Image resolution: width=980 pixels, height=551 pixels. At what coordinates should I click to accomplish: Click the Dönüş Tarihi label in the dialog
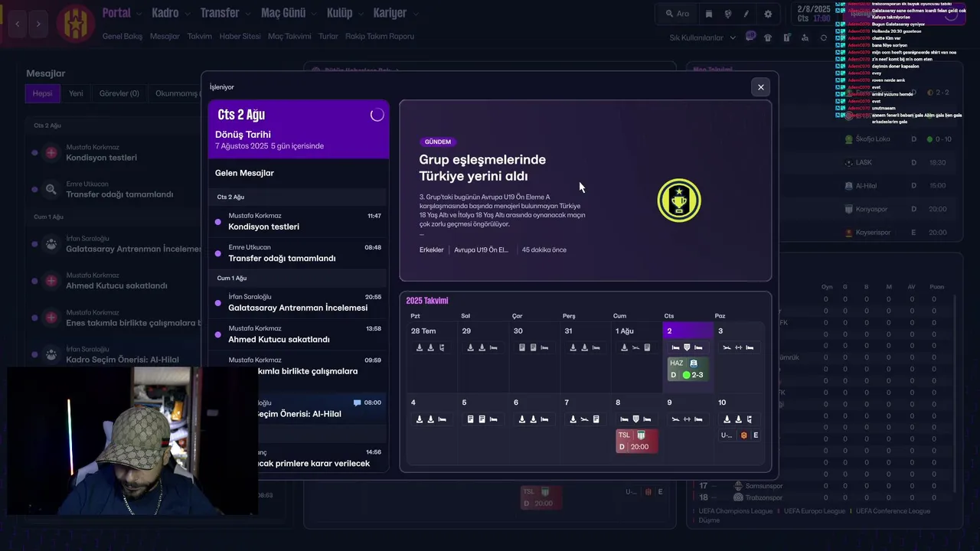pyautogui.click(x=243, y=134)
